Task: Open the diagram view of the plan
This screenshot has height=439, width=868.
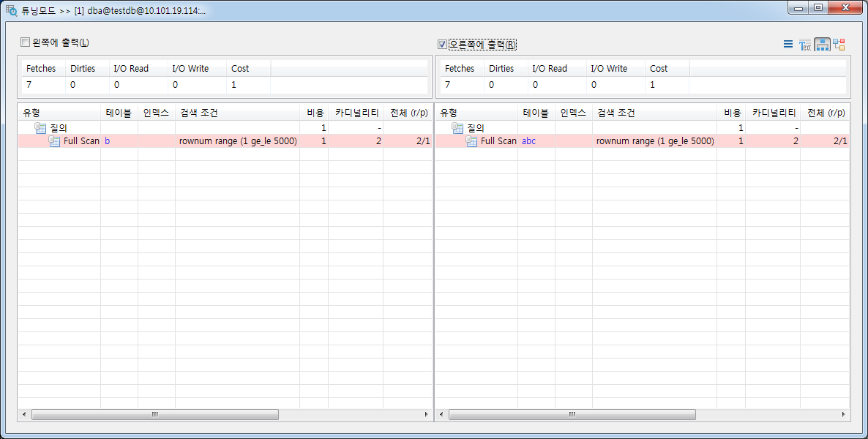Action: coord(839,44)
